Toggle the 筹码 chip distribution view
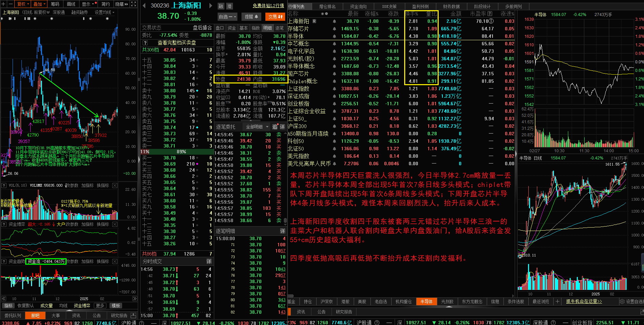The image size is (644, 325). point(55,4)
